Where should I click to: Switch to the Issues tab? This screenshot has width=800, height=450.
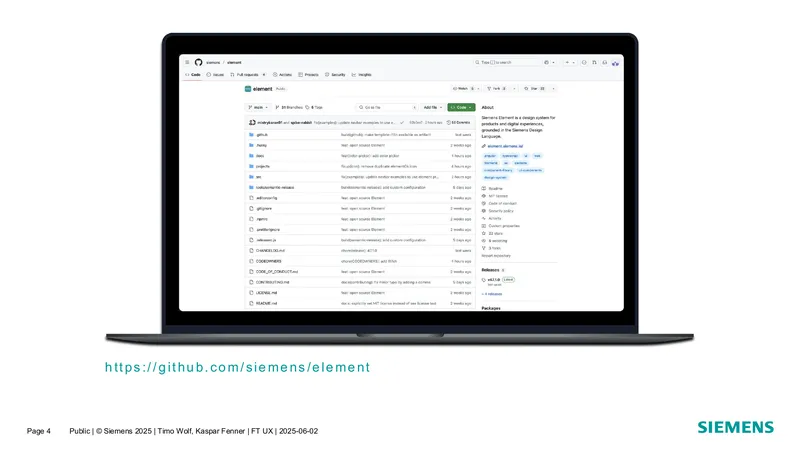(215, 75)
